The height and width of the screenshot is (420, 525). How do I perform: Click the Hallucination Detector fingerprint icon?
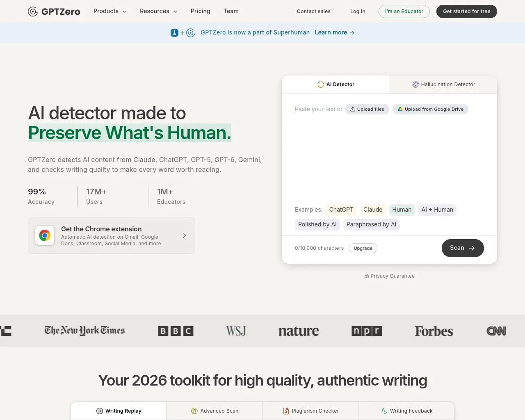click(415, 84)
